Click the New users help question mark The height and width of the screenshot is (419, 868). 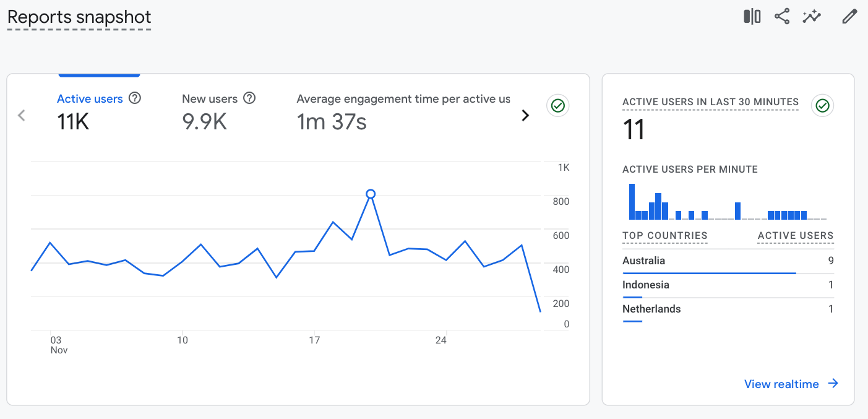pos(249,98)
